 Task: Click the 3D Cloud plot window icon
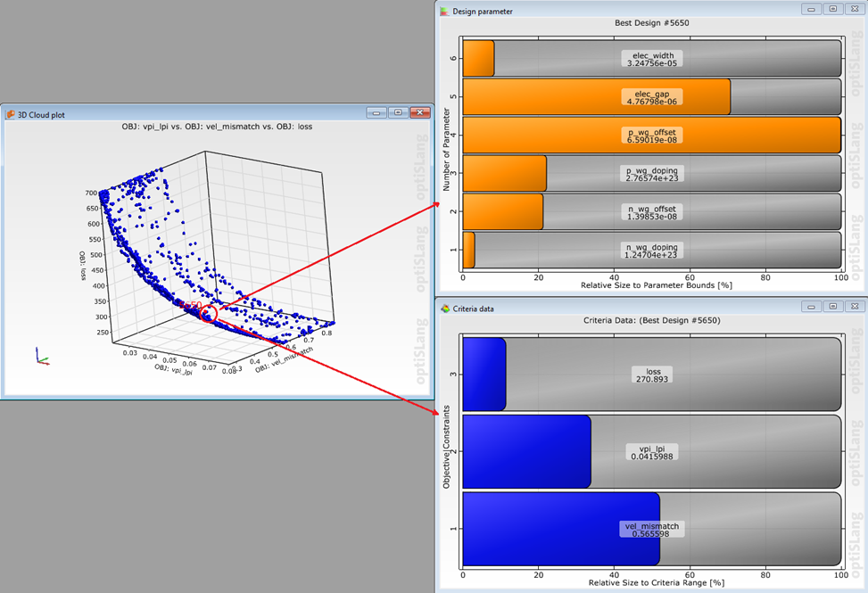click(11, 114)
